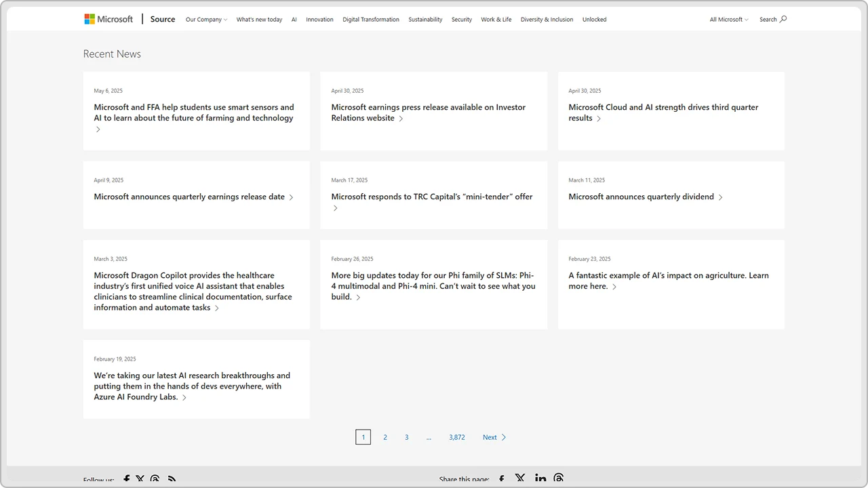This screenshot has width=868, height=488.
Task: Open the Source site link
Action: point(163,19)
